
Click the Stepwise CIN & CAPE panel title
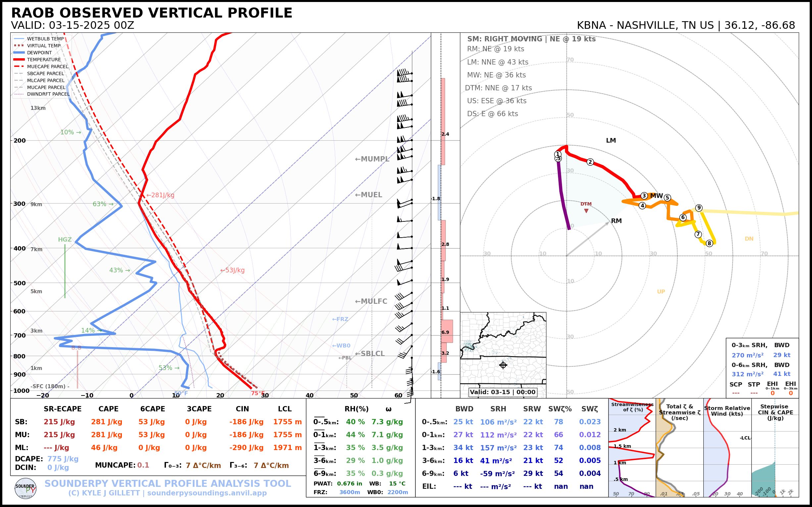(x=775, y=412)
